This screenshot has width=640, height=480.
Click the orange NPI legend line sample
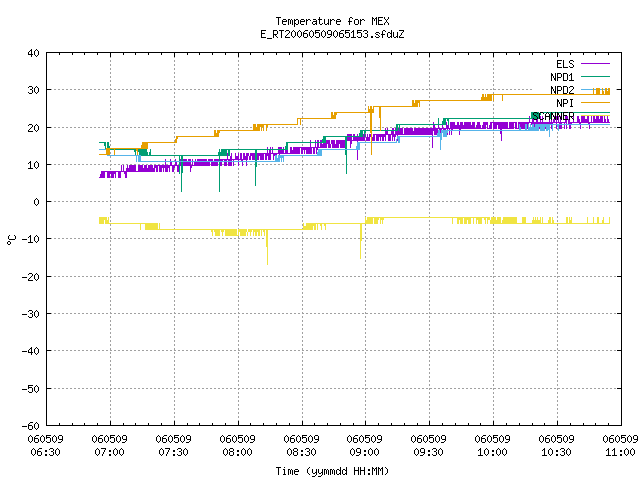595,102
